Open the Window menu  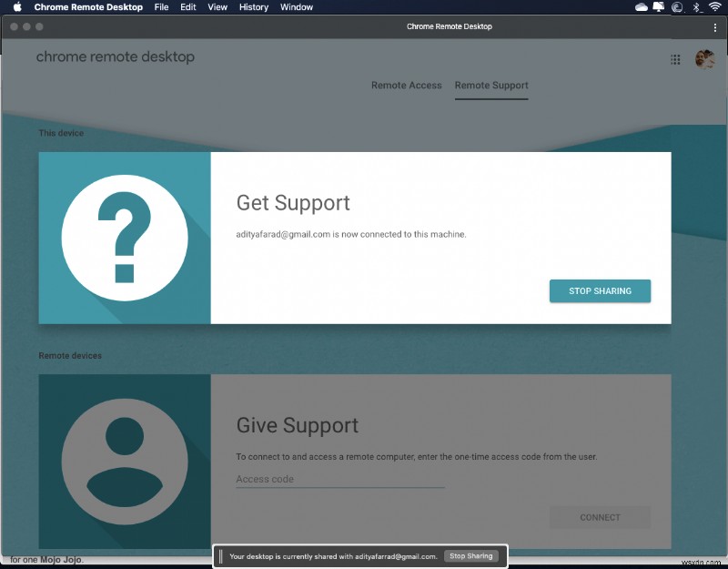(x=297, y=7)
